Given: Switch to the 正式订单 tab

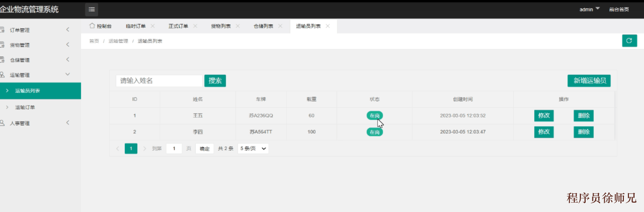Looking at the screenshot, I should coord(178,26).
